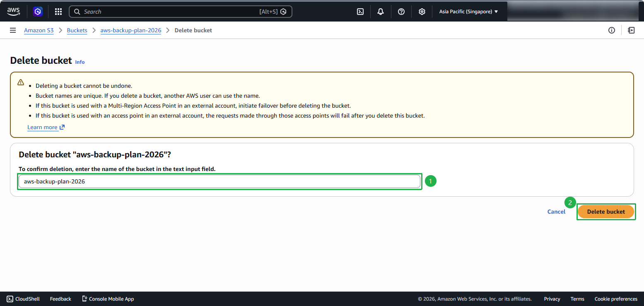
Task: Click the Multi-Region Access Point warning line
Action: (193, 106)
